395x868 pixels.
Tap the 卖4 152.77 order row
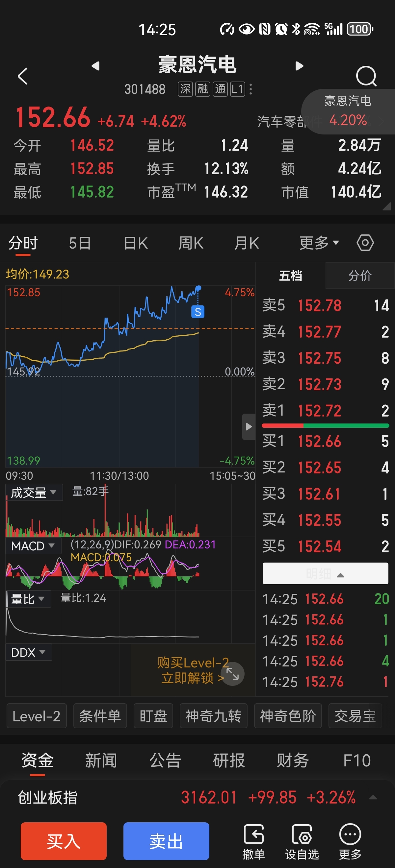tap(326, 332)
